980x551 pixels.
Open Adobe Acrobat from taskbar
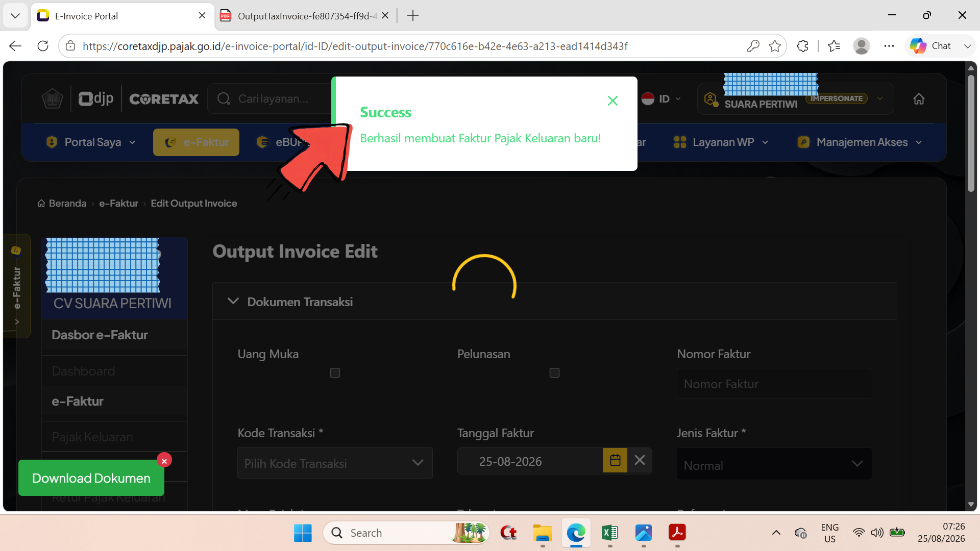pyautogui.click(x=677, y=533)
